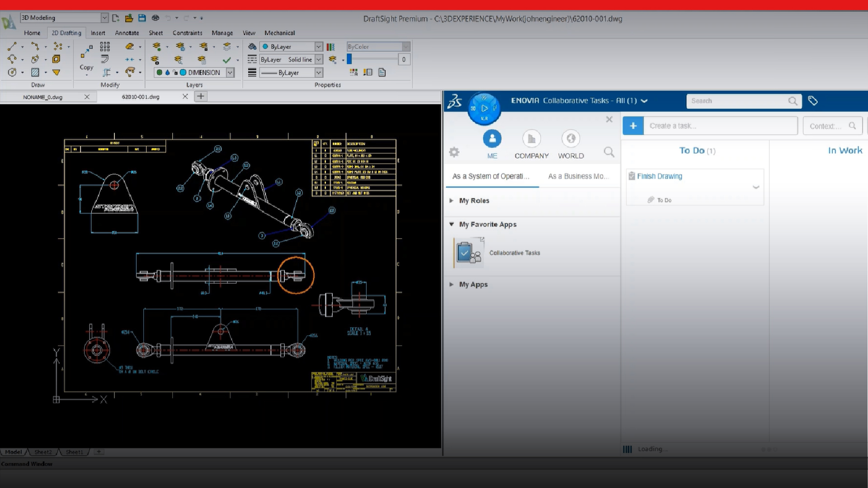This screenshot has width=868, height=488.
Task: Open the ByLayer line weight dropdown
Action: coord(319,72)
